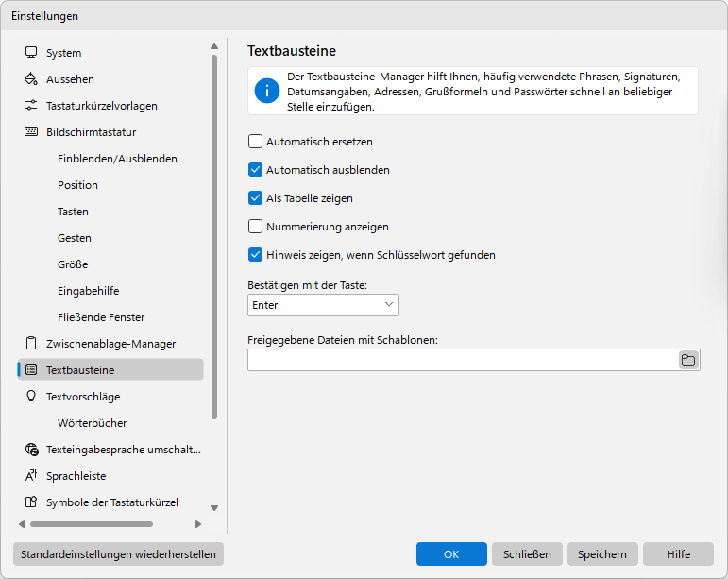Select Texteingabesprache umschalten entry

pos(110,450)
